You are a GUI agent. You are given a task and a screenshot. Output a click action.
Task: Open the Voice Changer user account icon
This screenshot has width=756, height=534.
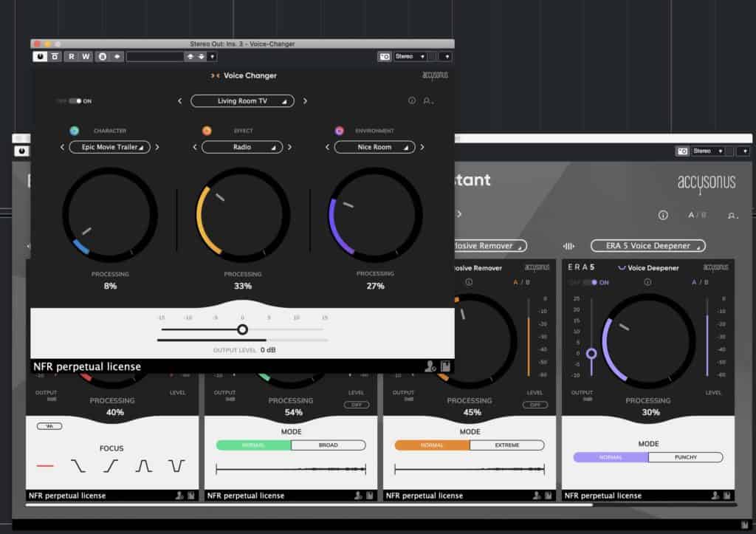(x=427, y=100)
